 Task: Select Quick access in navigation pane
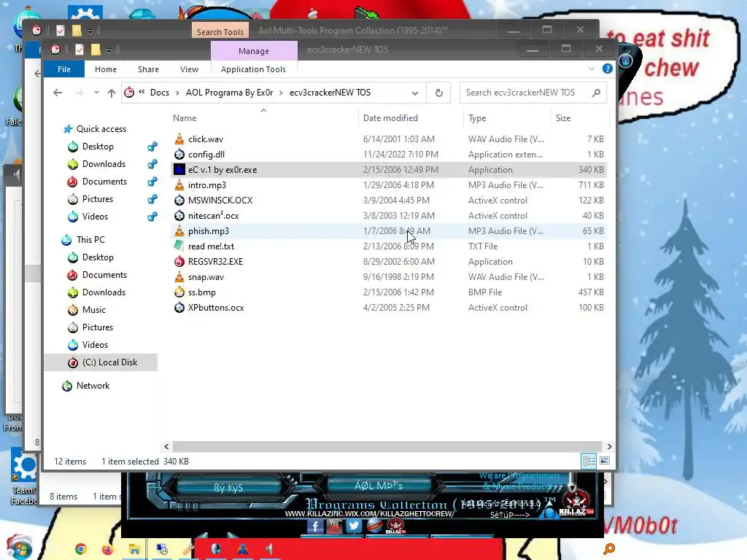pyautogui.click(x=101, y=129)
